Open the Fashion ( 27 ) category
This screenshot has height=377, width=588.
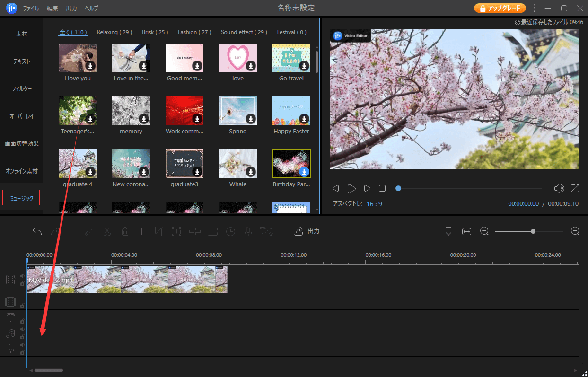click(194, 32)
